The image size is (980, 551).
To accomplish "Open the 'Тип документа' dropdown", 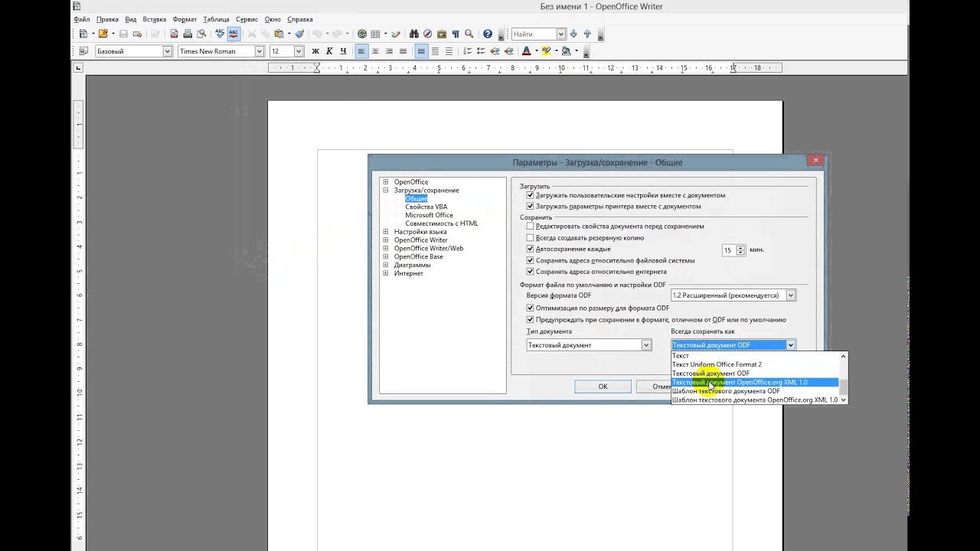I will (646, 345).
